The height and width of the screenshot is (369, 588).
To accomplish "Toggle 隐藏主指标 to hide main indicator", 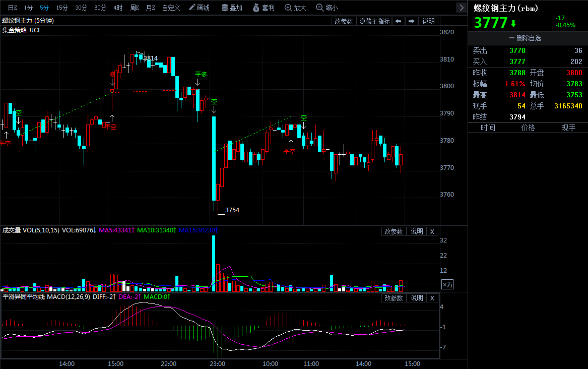I will tap(374, 21).
